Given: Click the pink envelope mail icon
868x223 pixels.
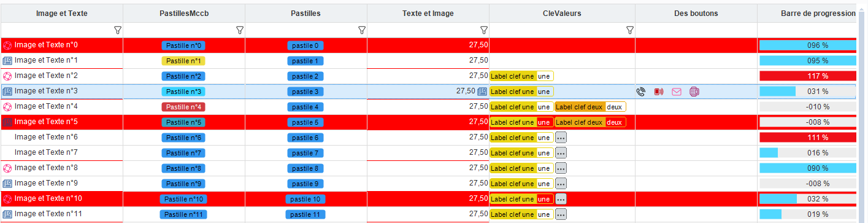Looking at the screenshot, I should click(677, 92).
